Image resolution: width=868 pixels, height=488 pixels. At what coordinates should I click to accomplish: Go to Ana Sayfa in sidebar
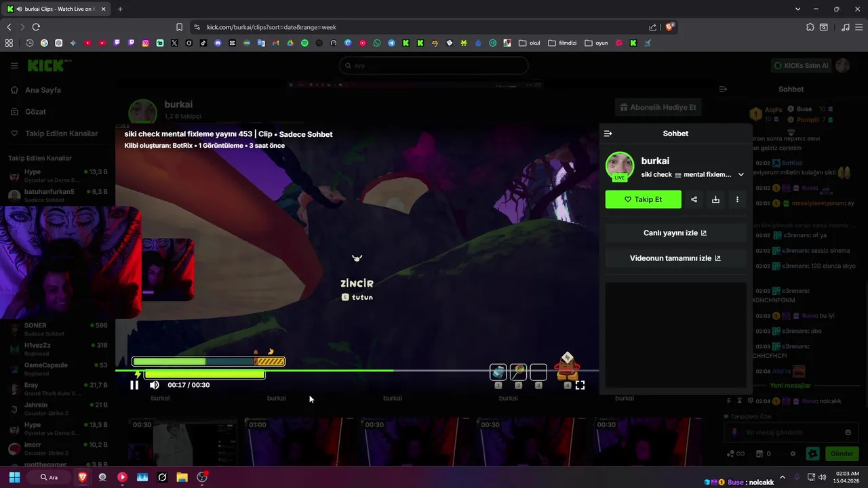click(43, 90)
